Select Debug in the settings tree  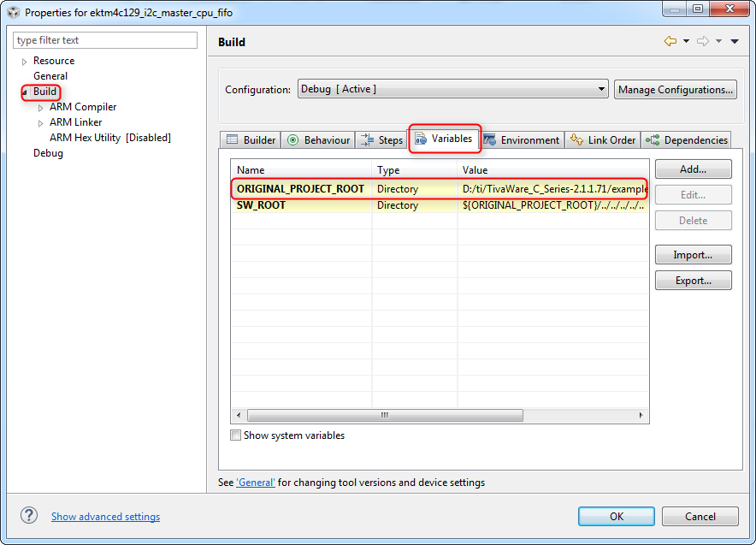(x=48, y=153)
